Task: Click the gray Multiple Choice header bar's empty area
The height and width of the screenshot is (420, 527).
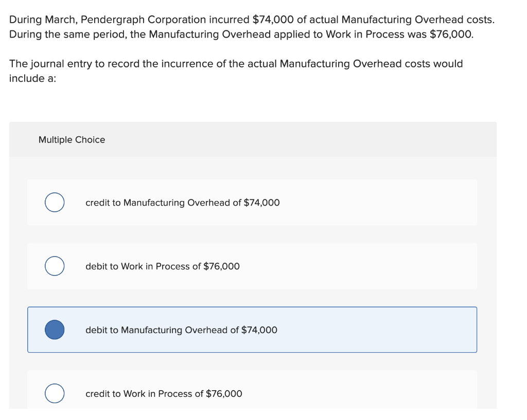Action: tap(299, 139)
